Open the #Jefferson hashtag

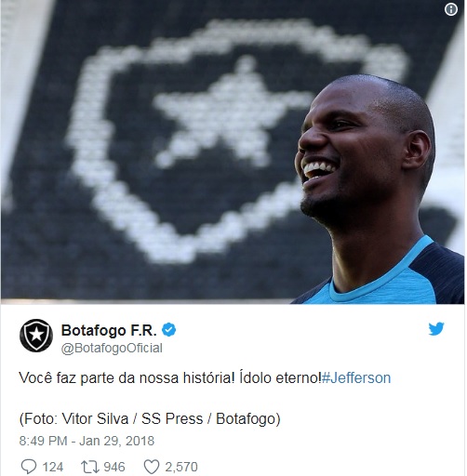pos(356,378)
